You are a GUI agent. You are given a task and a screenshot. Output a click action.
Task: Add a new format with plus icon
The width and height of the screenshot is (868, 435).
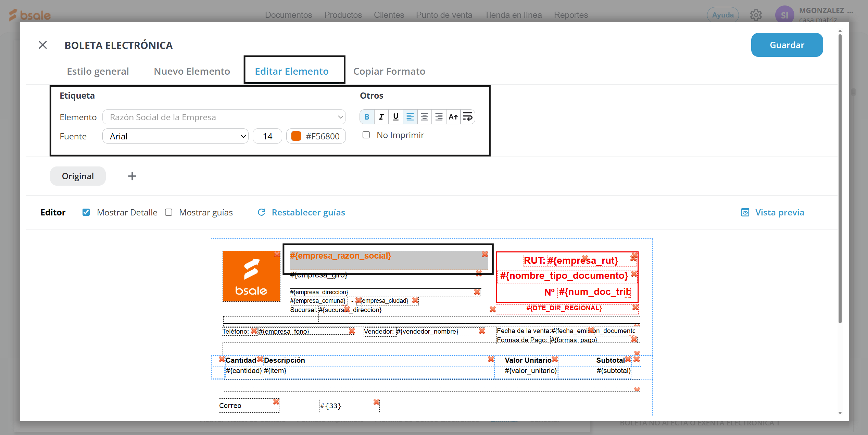[x=132, y=176]
